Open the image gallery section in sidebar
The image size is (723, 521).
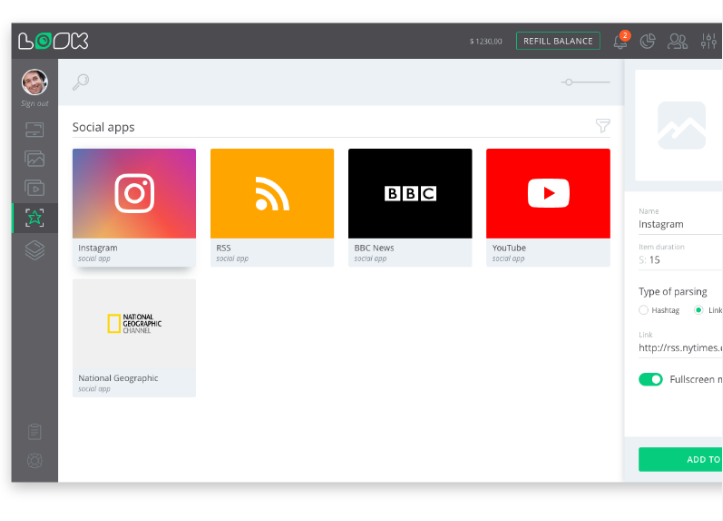coord(35,159)
